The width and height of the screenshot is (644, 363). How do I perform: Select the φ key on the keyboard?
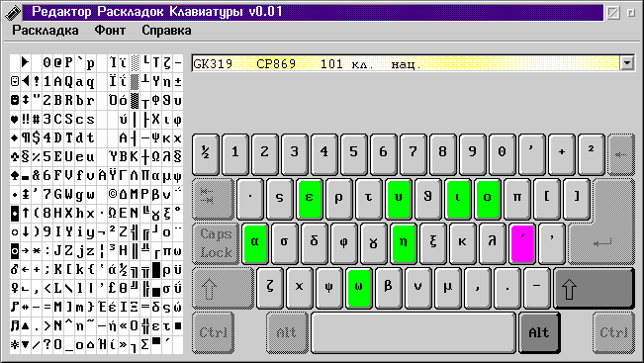pos(344,243)
